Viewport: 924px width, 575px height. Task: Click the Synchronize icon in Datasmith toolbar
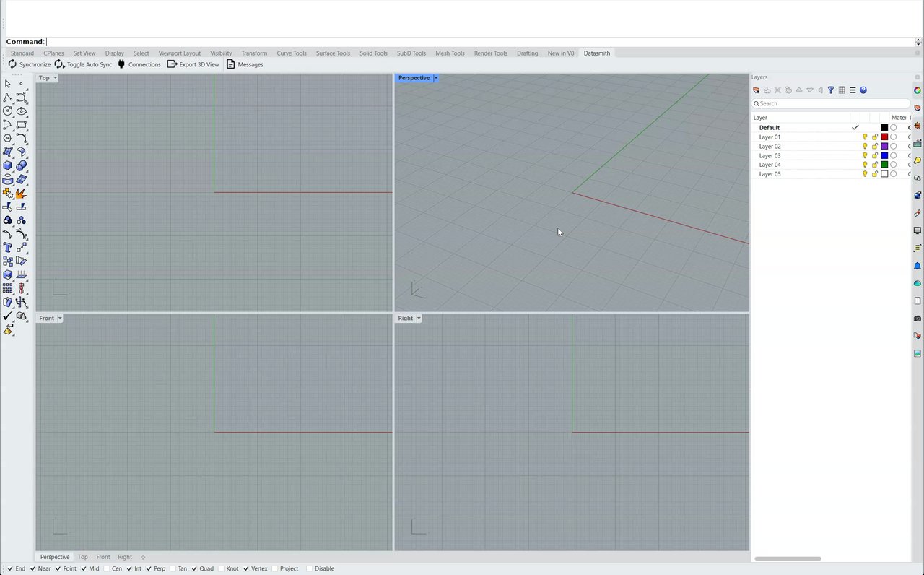[12, 64]
